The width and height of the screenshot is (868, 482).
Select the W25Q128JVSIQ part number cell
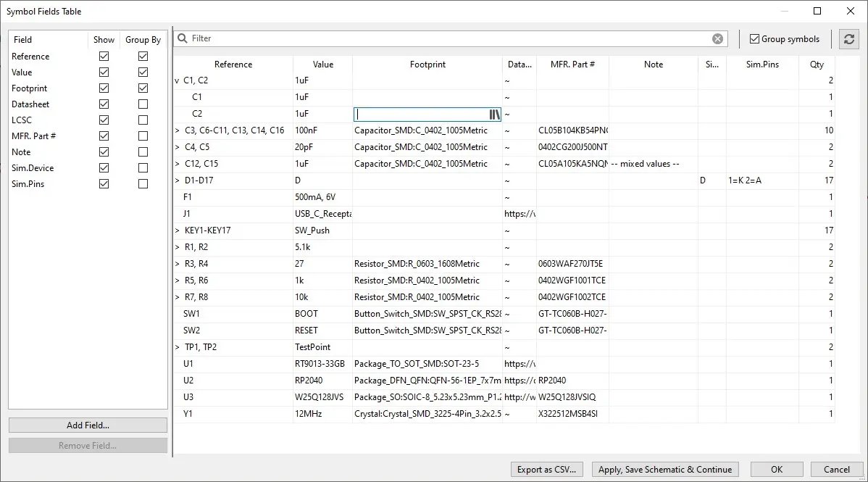pyautogui.click(x=572, y=397)
